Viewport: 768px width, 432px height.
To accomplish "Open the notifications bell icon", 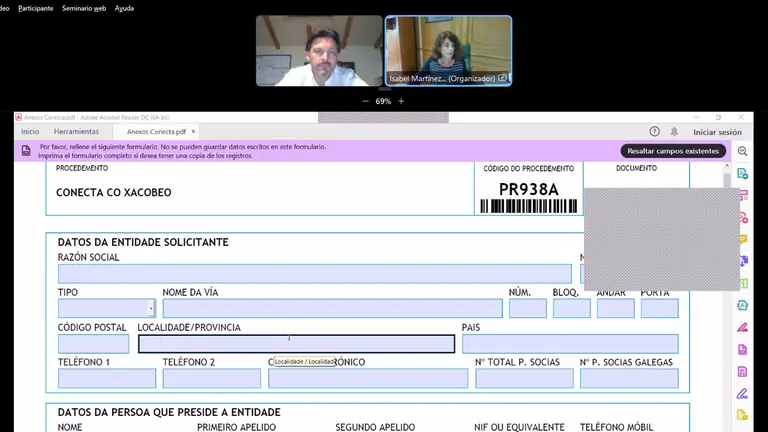I will [674, 131].
